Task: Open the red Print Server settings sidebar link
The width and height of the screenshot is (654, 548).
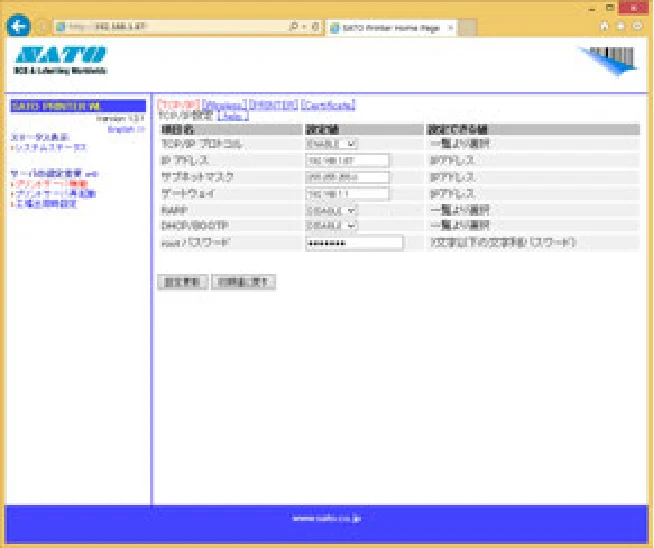Action: [51, 184]
